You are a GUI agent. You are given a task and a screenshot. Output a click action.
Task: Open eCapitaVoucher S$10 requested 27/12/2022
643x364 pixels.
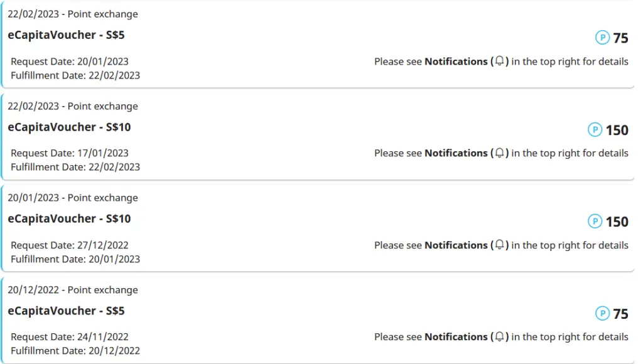pos(69,219)
